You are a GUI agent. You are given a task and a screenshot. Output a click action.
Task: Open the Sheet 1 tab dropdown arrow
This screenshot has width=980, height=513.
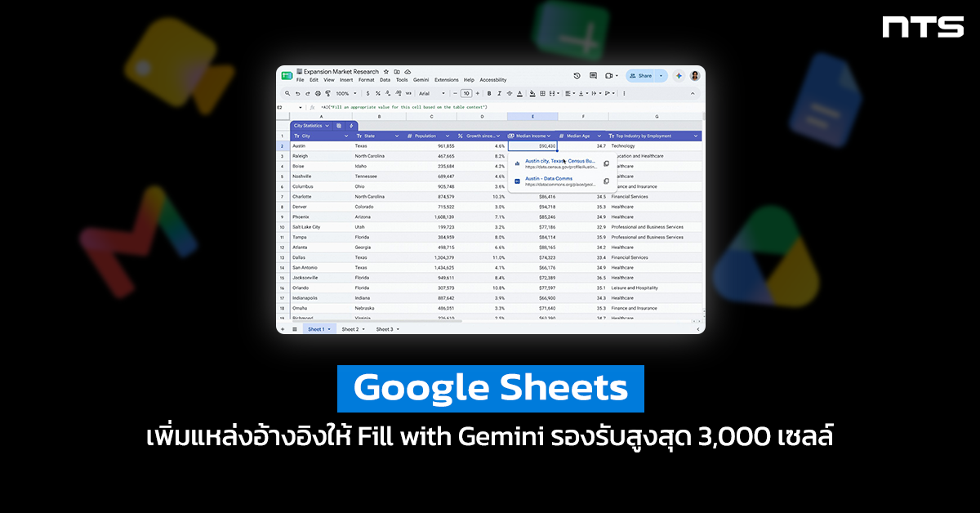click(329, 329)
